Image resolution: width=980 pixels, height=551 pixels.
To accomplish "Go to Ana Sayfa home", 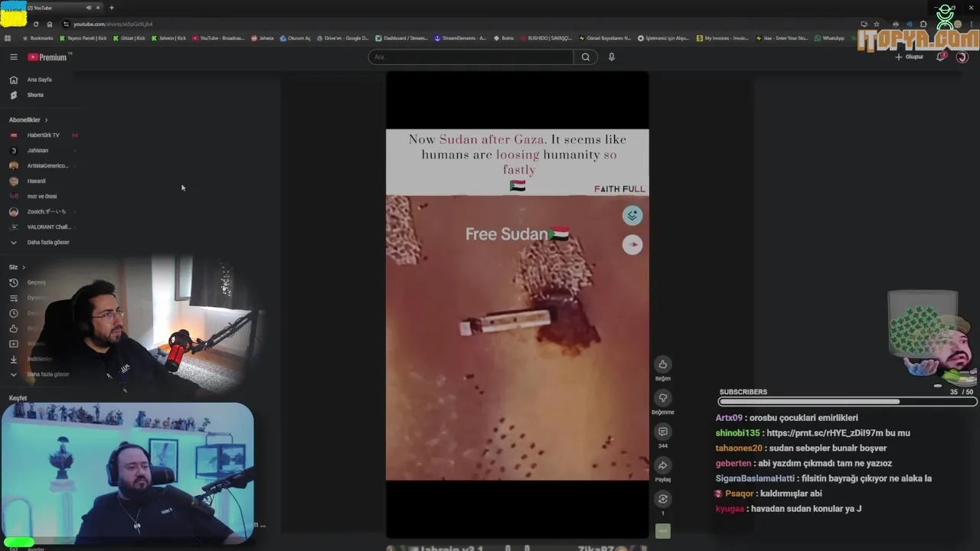I will (31, 80).
